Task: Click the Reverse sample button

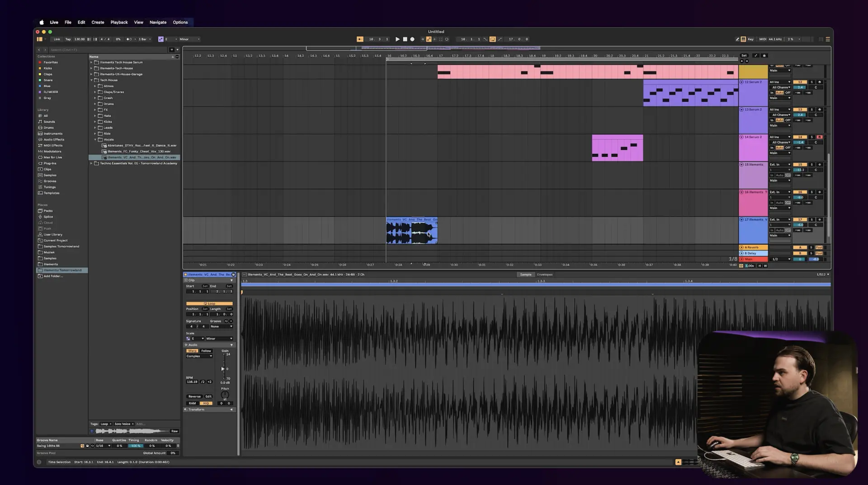Action: 194,396
